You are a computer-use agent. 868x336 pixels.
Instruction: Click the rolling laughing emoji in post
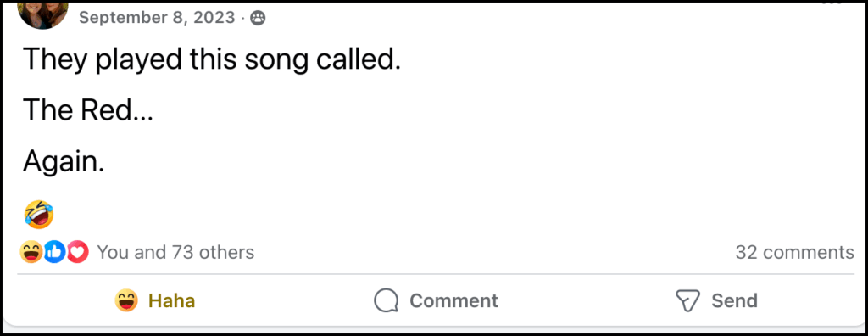pyautogui.click(x=39, y=215)
